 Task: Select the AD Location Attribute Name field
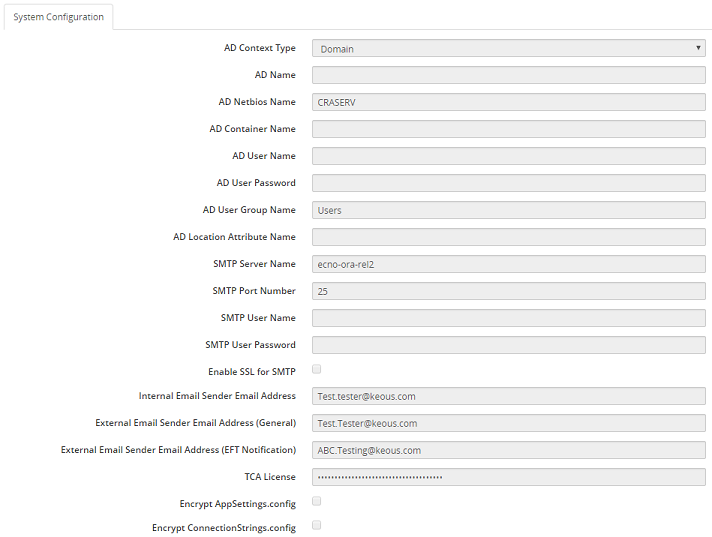[x=508, y=237]
